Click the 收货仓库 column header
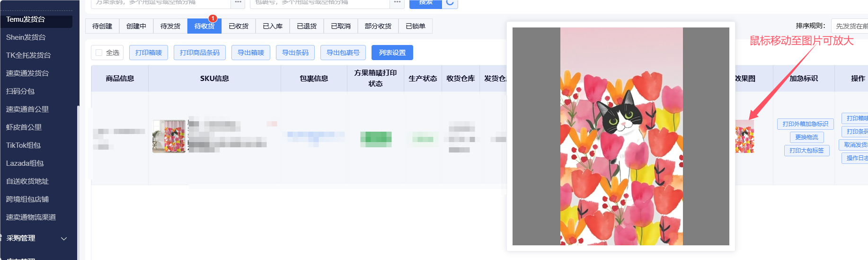This screenshot has height=260, width=868. click(461, 79)
